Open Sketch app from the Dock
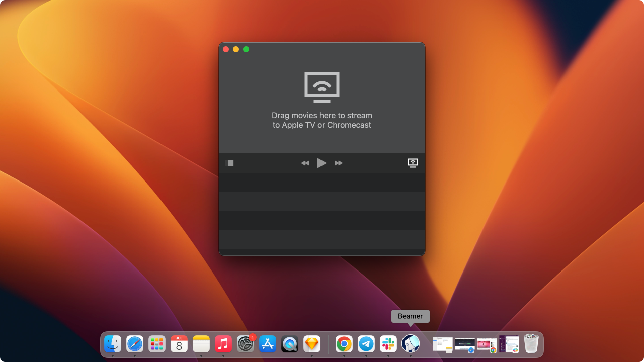Screen dimensions: 644x362 point(312,344)
